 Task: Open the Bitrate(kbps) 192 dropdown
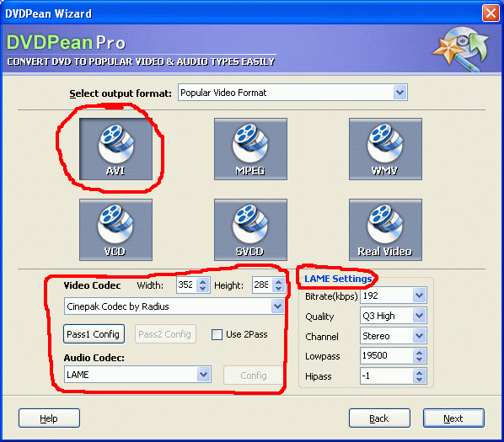pos(419,296)
